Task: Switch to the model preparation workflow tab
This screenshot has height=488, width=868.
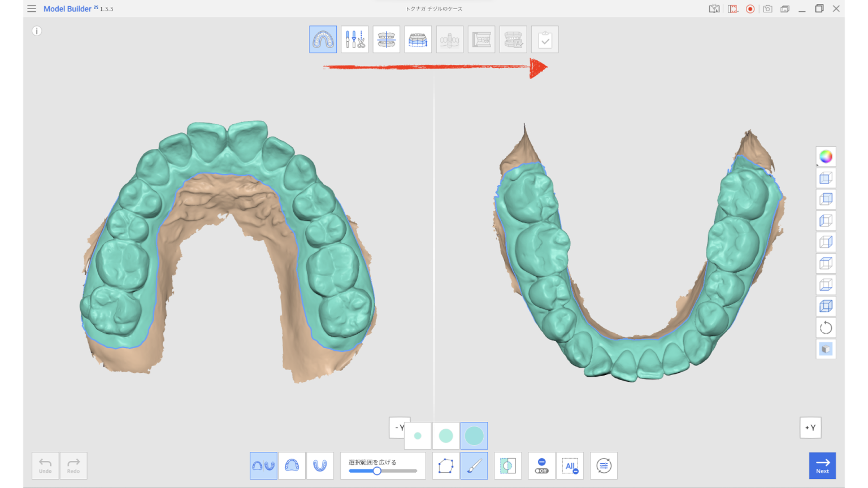Action: [x=323, y=39]
